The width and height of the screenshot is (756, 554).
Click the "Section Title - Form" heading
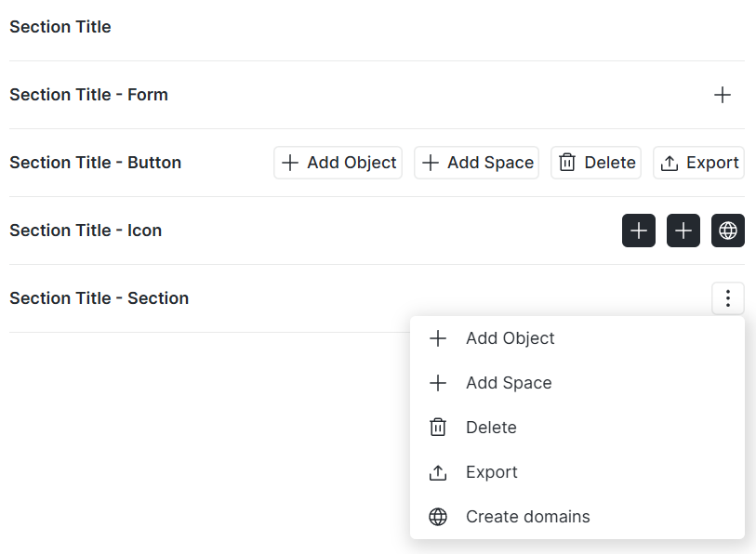tap(88, 95)
